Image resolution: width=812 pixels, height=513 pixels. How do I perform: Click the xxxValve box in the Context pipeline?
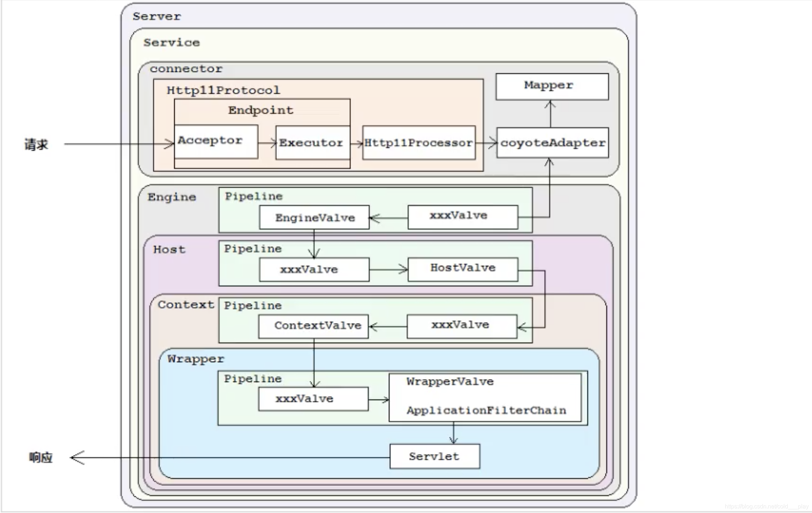click(x=462, y=326)
